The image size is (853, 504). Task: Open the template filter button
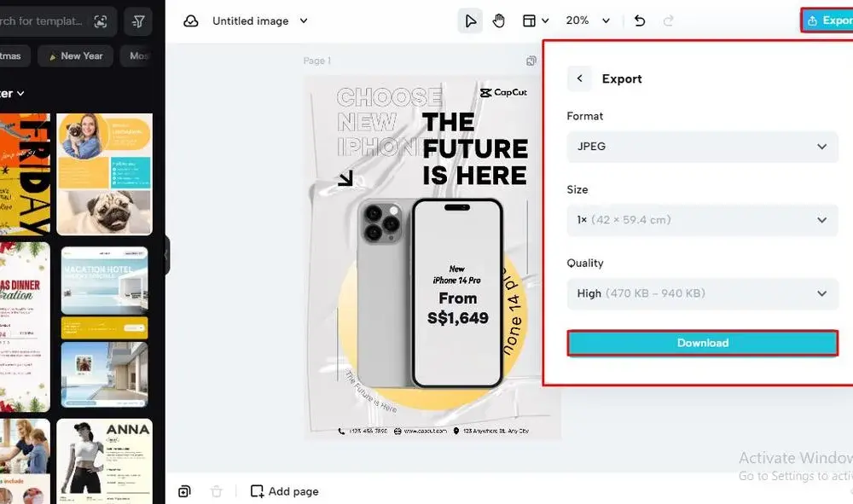click(x=138, y=21)
